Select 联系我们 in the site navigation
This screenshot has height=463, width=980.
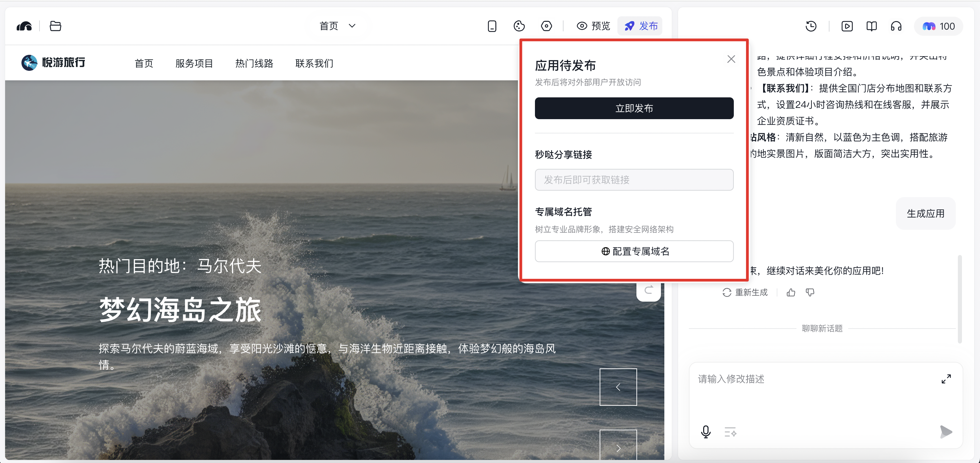[x=314, y=63]
